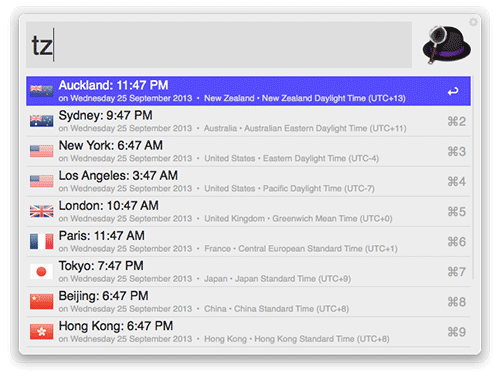
Task: Click the ⌘8 shortcut label
Action: [456, 302]
